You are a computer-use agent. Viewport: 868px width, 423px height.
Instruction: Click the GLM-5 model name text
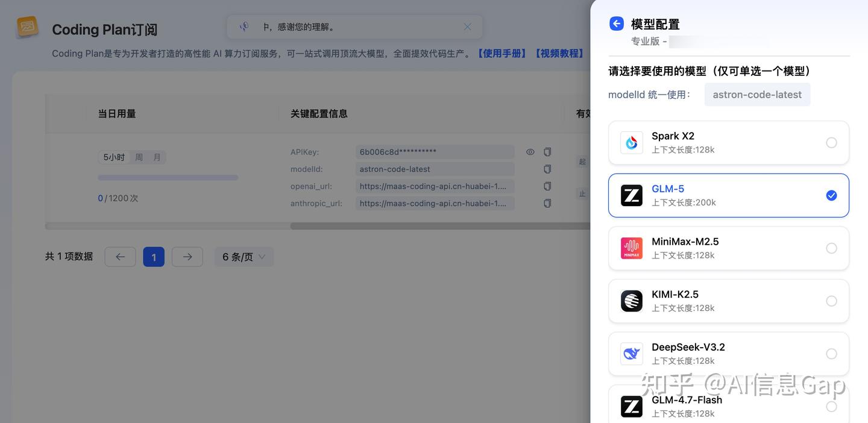coord(668,189)
